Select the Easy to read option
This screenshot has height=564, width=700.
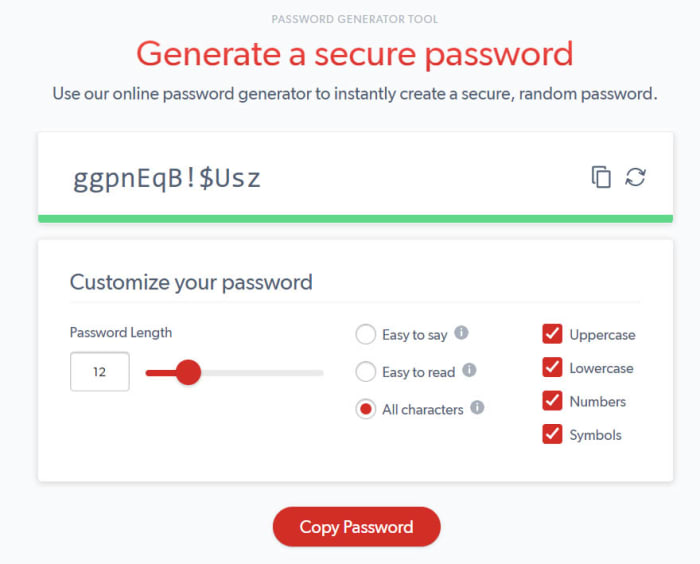[x=366, y=372]
